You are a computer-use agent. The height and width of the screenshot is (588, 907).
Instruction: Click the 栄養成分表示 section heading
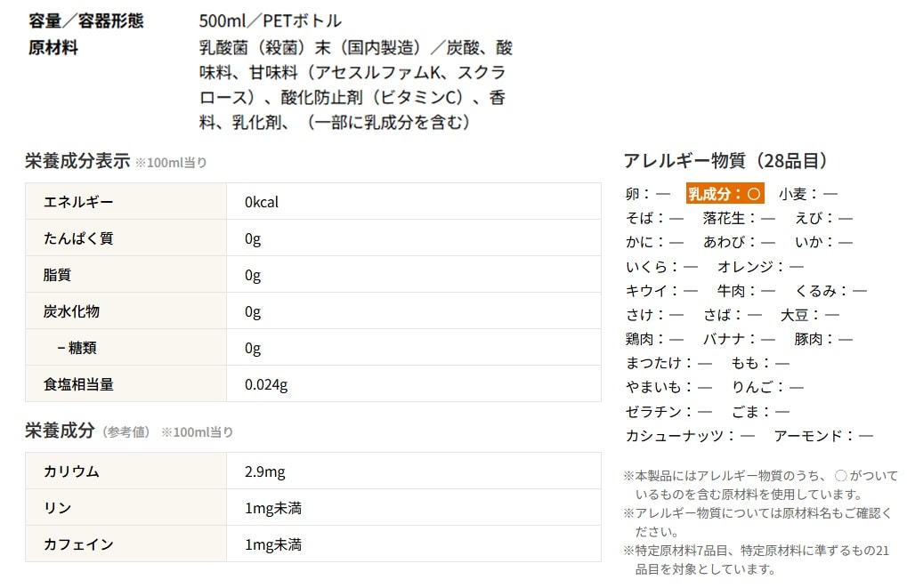[77, 161]
